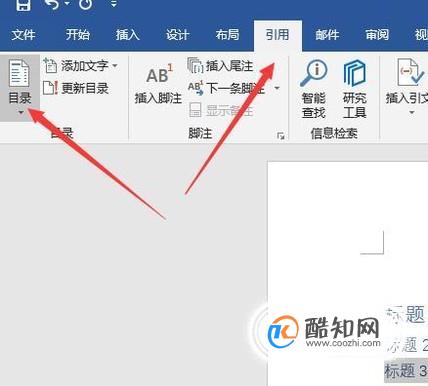This screenshot has height=386, width=428.
Task: Click the 插入引文 insert citation icon
Action: tap(409, 73)
